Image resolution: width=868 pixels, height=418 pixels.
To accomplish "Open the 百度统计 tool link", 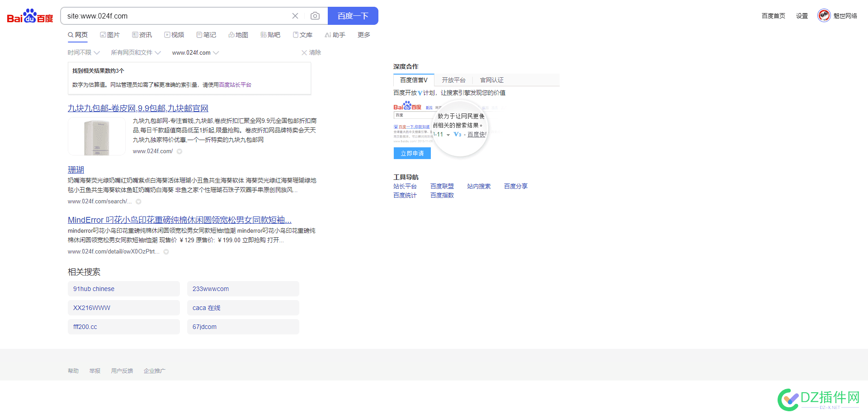I will pyautogui.click(x=405, y=195).
